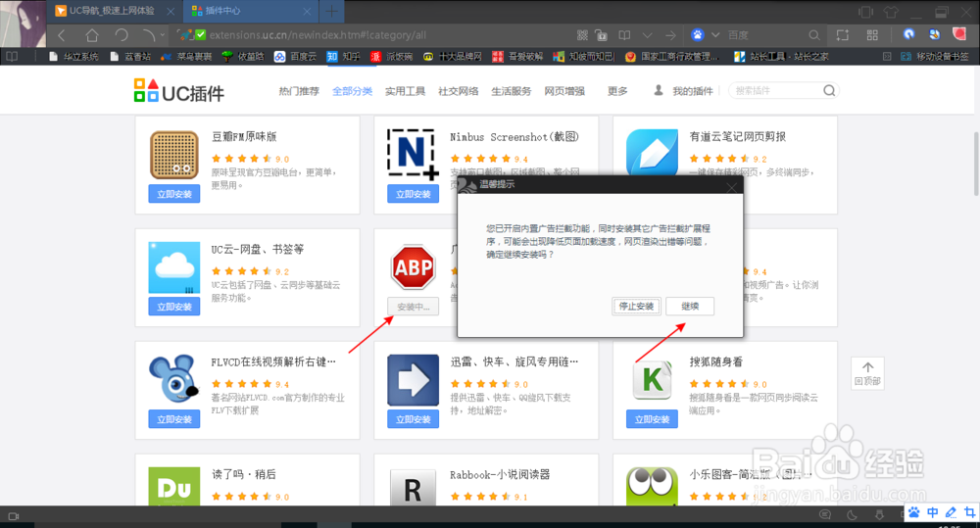Viewport: 980px width, 528px height.
Task: Install Nimbus Screenshot with 立即安装
Action: [x=414, y=194]
